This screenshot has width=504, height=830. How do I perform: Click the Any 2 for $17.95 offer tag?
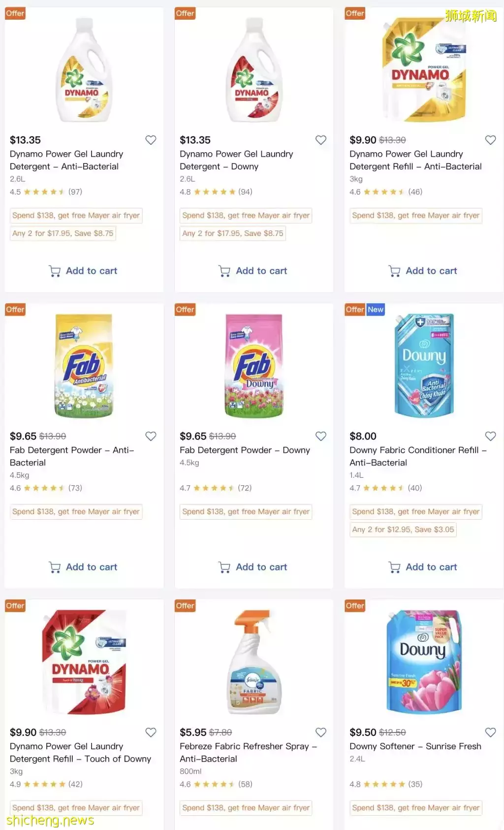(x=63, y=233)
